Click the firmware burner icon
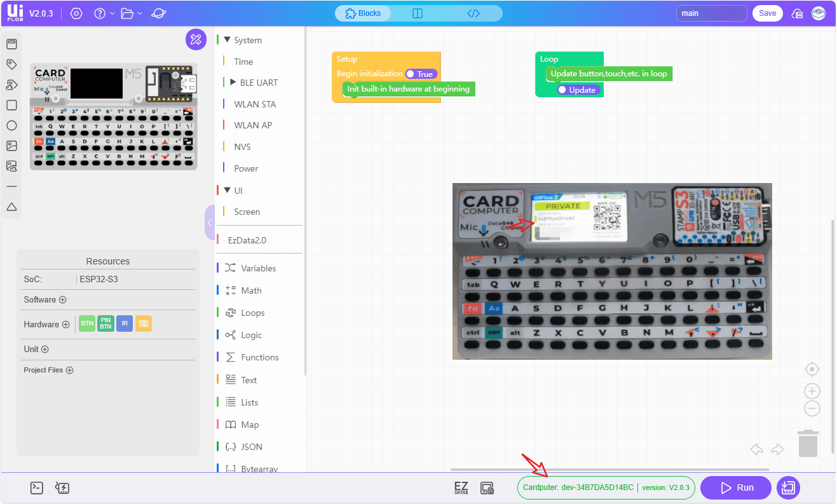Viewport: 837px width, 504px height. tap(62, 487)
